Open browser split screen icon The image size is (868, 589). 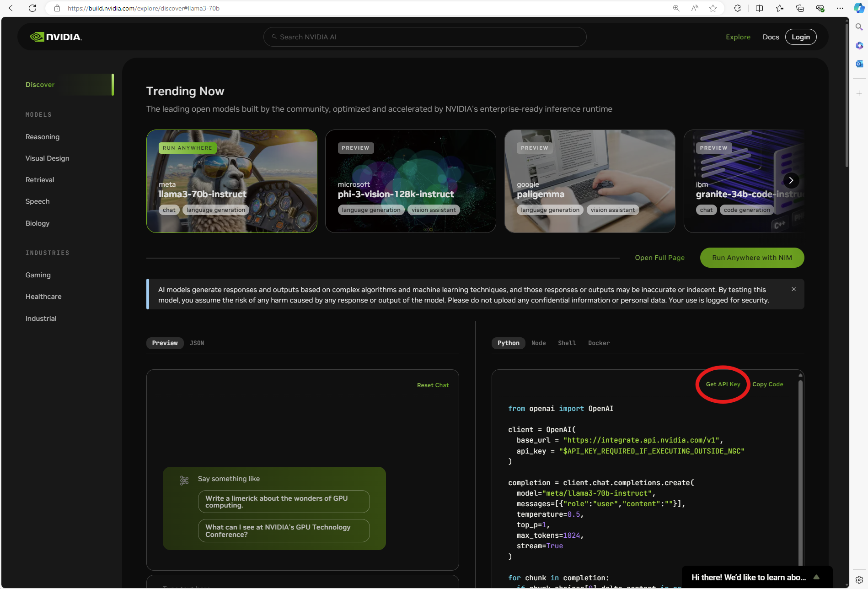coord(759,8)
